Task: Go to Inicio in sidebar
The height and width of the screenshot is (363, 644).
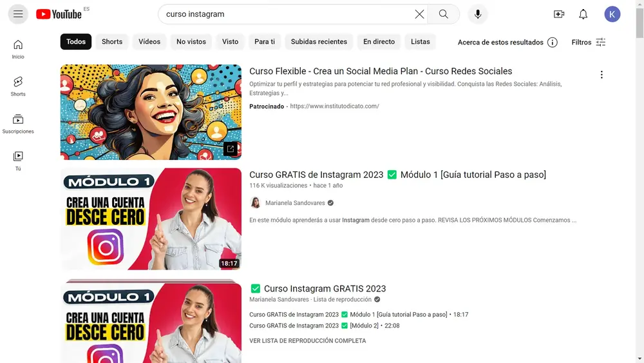Action: click(18, 50)
